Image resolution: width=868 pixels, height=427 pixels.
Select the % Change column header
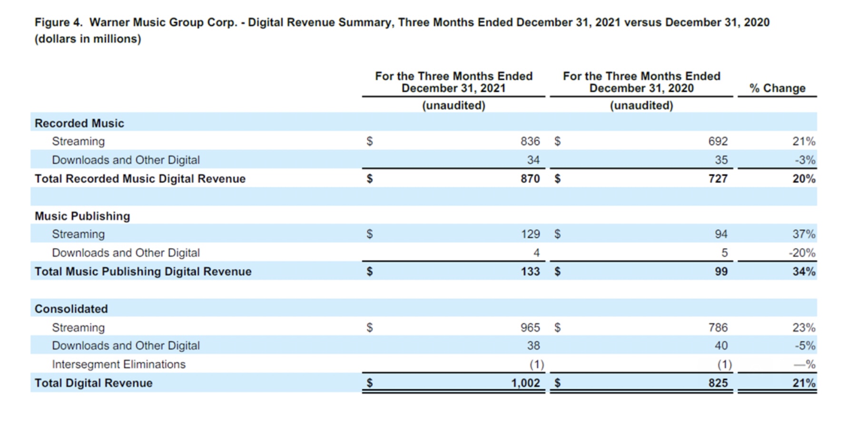pyautogui.click(x=777, y=88)
